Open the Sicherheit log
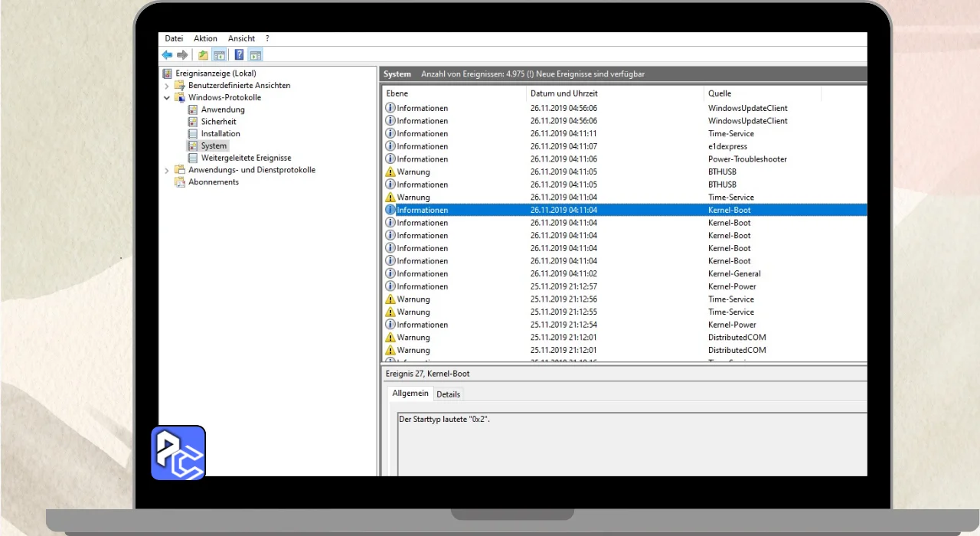The height and width of the screenshot is (536, 980). [218, 122]
